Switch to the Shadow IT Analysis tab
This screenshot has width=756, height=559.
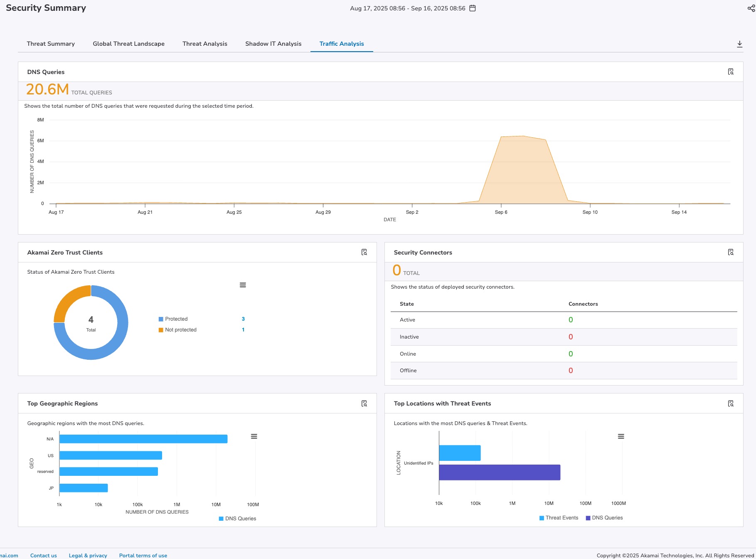pos(273,44)
